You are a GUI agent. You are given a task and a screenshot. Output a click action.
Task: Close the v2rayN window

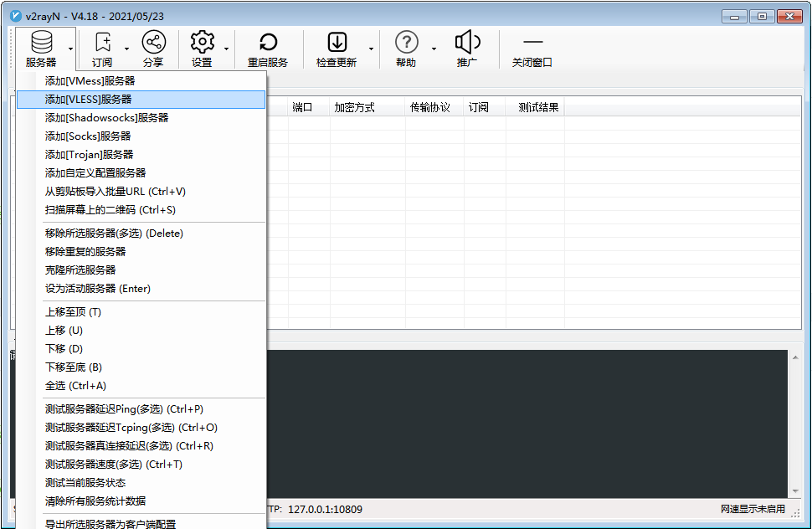789,17
